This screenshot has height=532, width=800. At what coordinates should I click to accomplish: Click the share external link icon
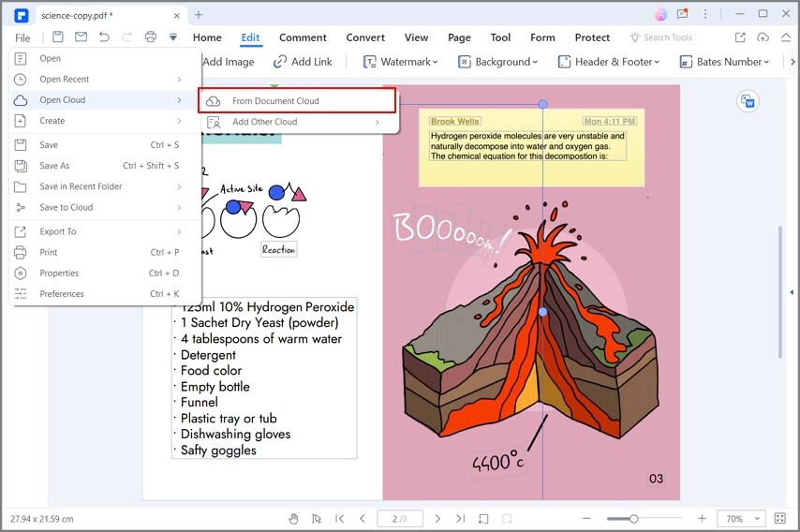point(740,37)
